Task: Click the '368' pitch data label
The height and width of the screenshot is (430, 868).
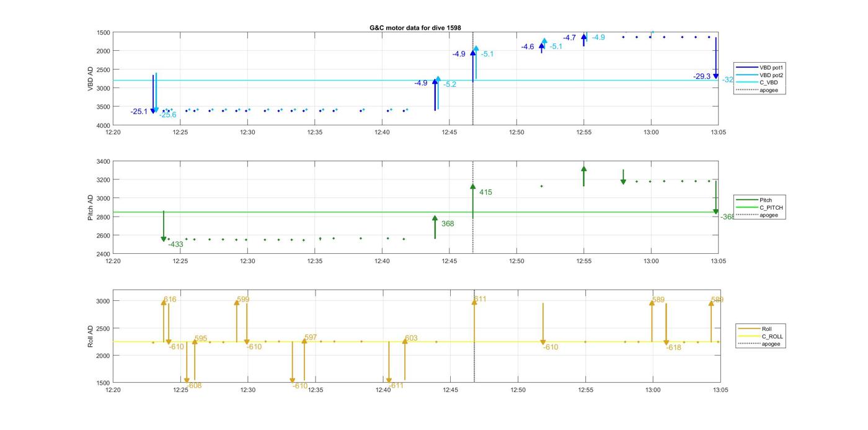Action: pos(448,224)
